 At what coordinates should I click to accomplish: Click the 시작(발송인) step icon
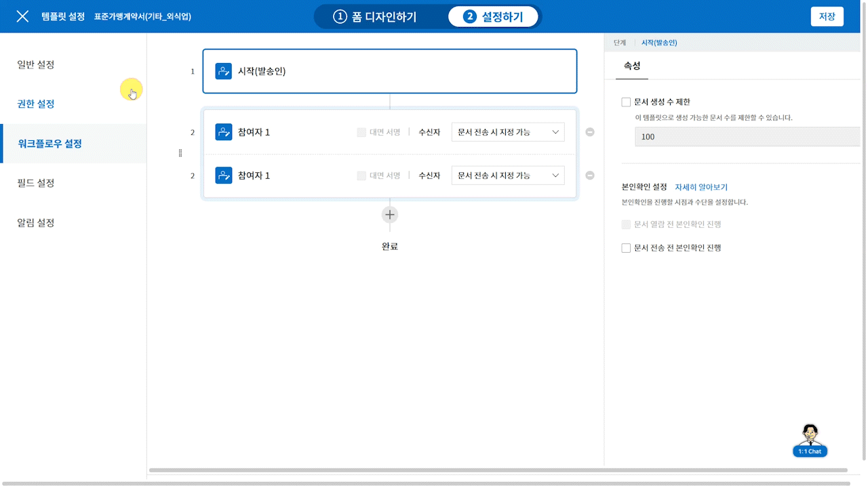pos(224,71)
